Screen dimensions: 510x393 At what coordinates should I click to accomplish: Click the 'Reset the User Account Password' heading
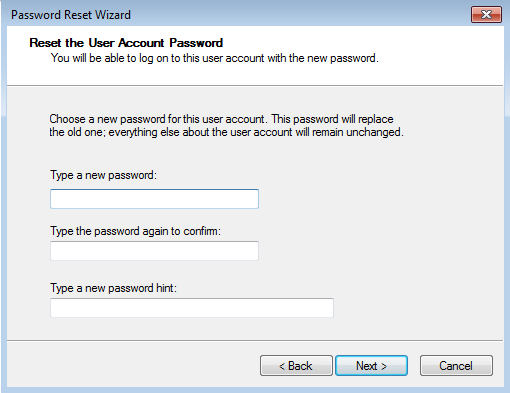(126, 43)
